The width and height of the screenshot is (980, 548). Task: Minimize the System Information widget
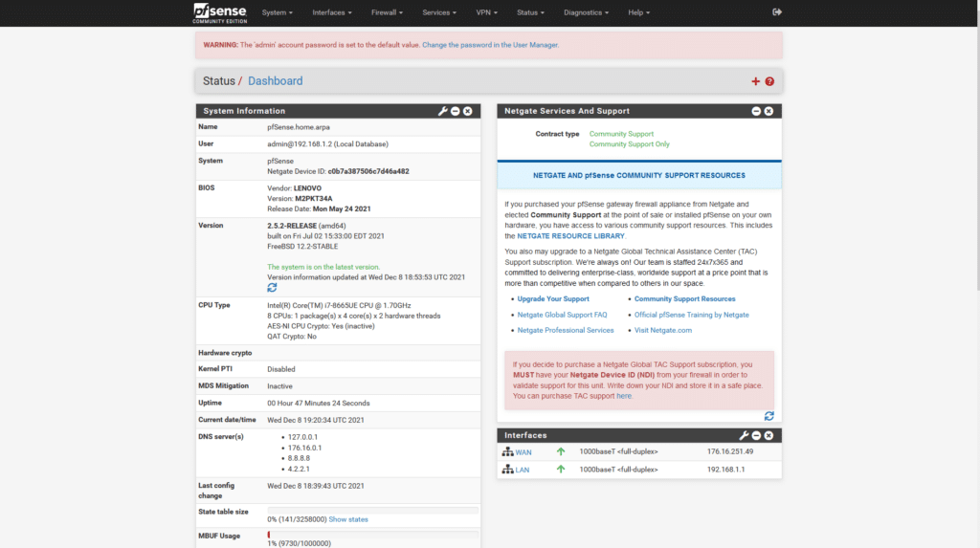click(455, 111)
